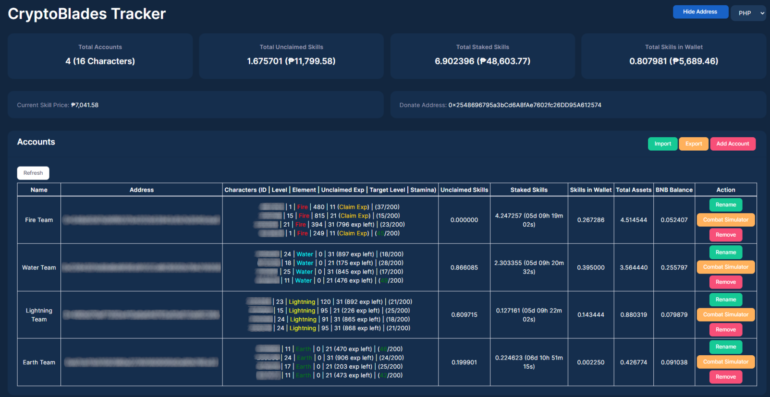
Task: Click the Earth Team name cell
Action: click(x=39, y=362)
